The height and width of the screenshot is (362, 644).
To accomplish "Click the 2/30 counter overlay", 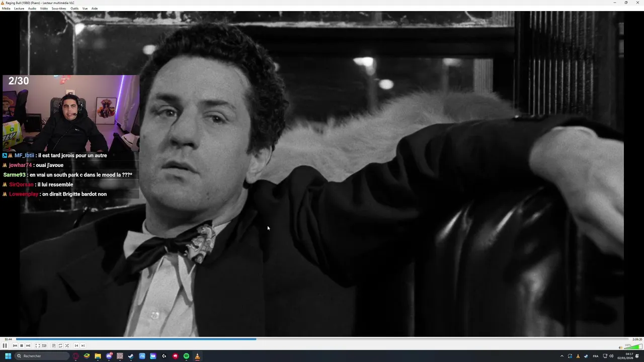I will (19, 81).
